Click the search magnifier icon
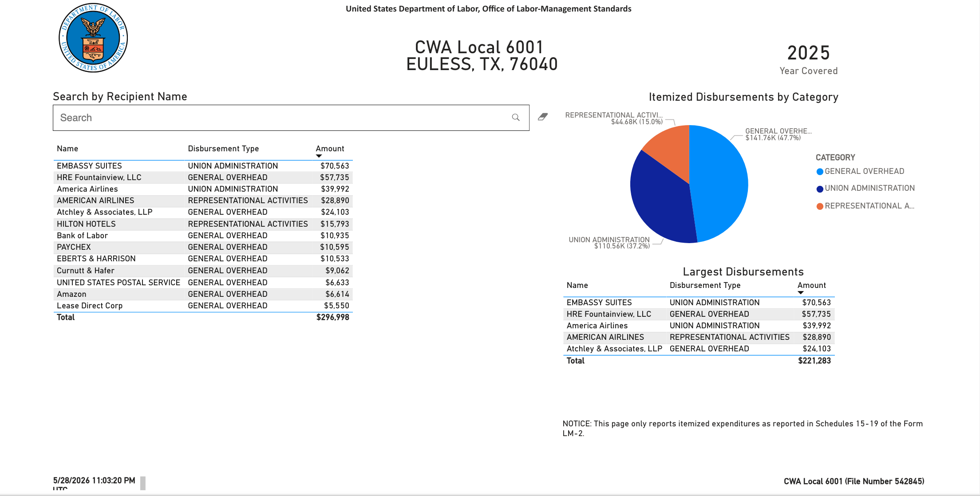This screenshot has width=980, height=496. (x=515, y=118)
